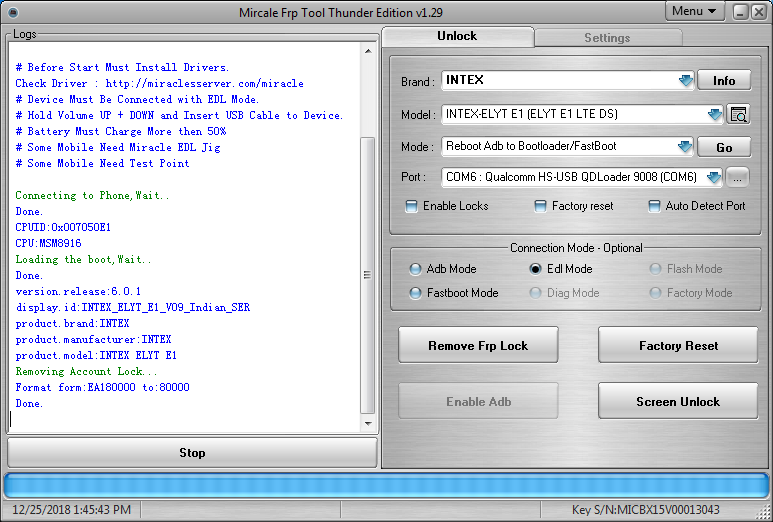This screenshot has height=522, width=773.
Task: Click the Stop button
Action: [x=192, y=453]
